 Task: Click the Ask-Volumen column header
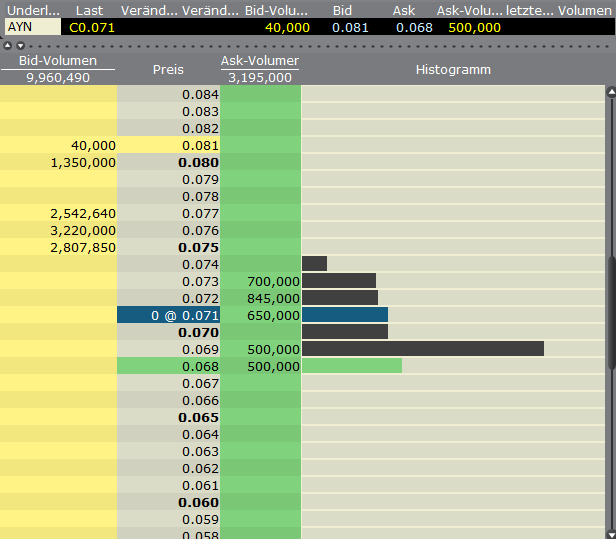click(260, 62)
